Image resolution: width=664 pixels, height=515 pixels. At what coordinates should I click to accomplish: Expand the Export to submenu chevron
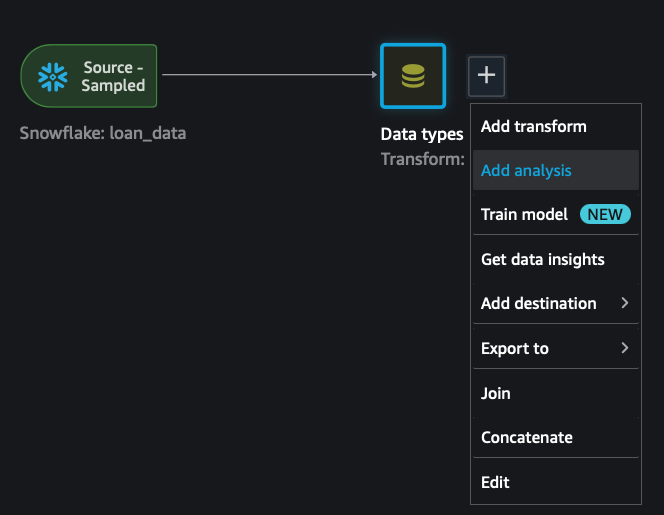tap(625, 348)
